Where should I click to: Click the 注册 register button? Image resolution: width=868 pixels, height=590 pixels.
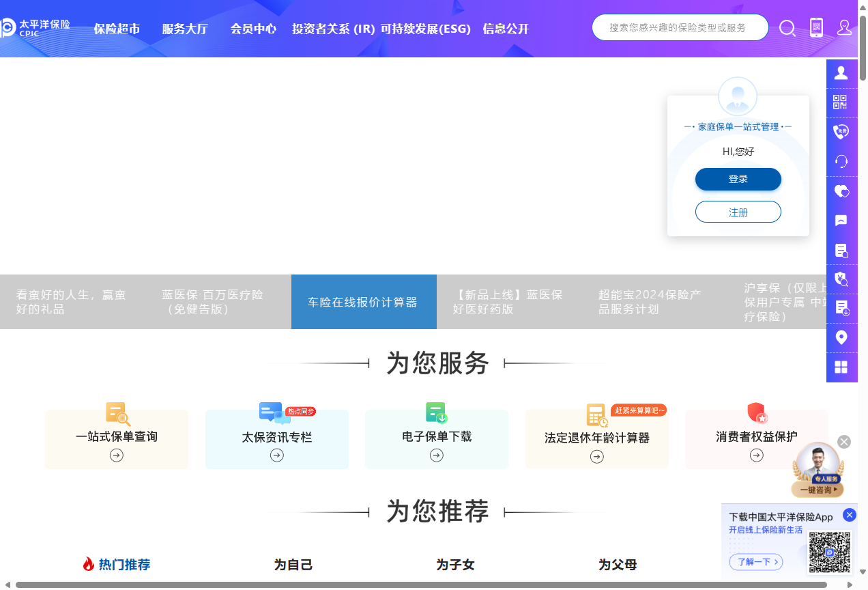pyautogui.click(x=738, y=212)
